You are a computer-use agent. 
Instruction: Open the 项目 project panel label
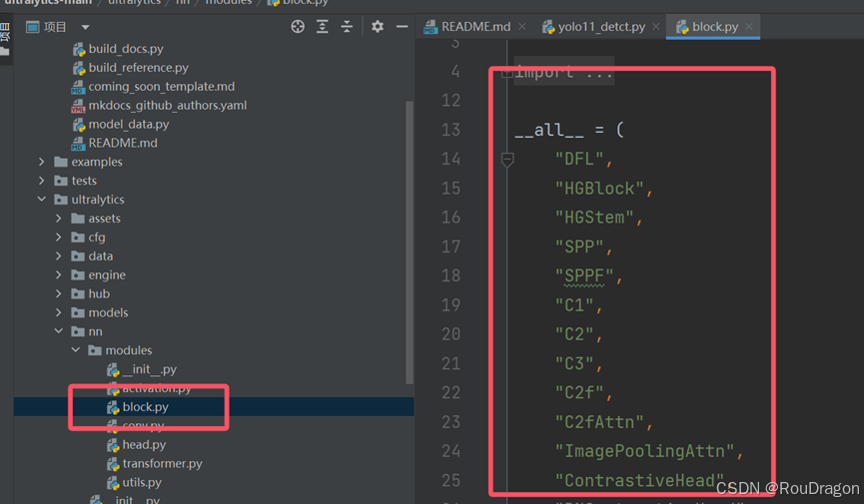click(x=55, y=27)
